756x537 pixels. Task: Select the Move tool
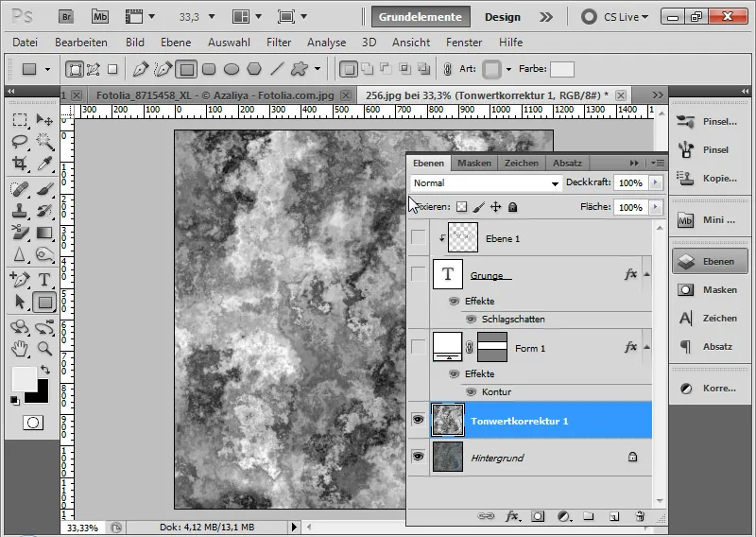(44, 119)
